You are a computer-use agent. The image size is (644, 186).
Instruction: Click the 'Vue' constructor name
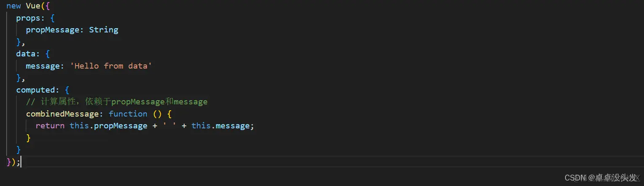pos(33,6)
